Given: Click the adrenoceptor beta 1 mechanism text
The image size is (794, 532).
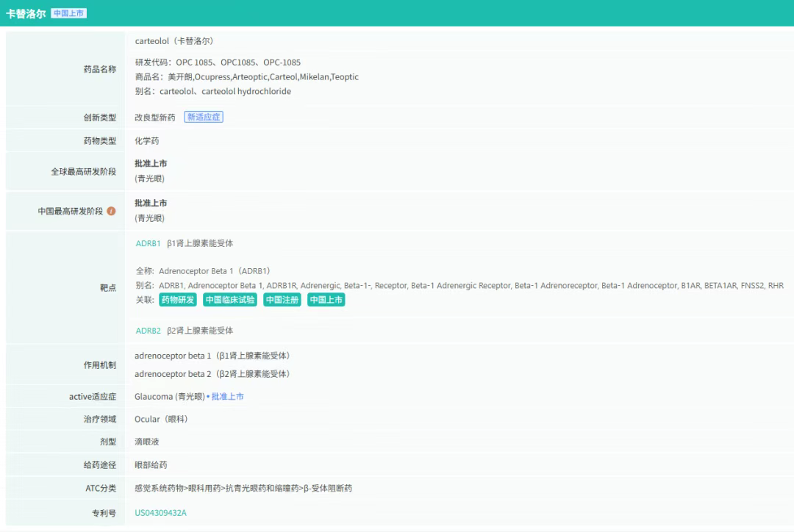Looking at the screenshot, I should click(x=212, y=356).
